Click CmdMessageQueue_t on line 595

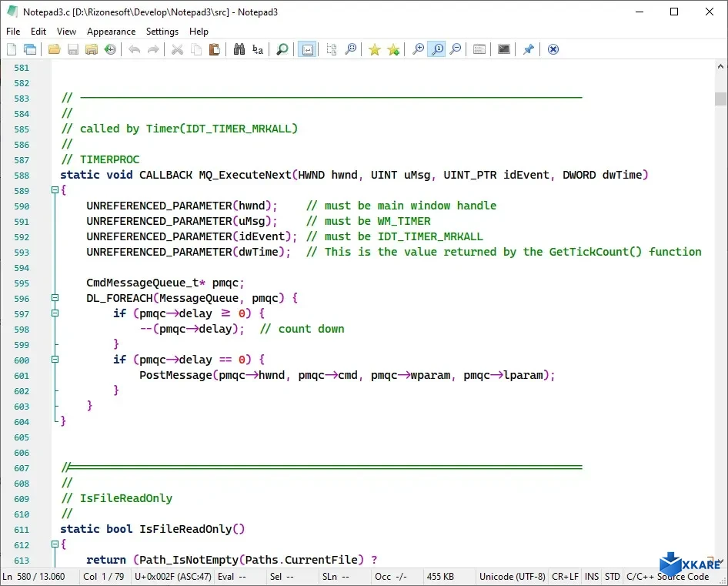tap(142, 283)
